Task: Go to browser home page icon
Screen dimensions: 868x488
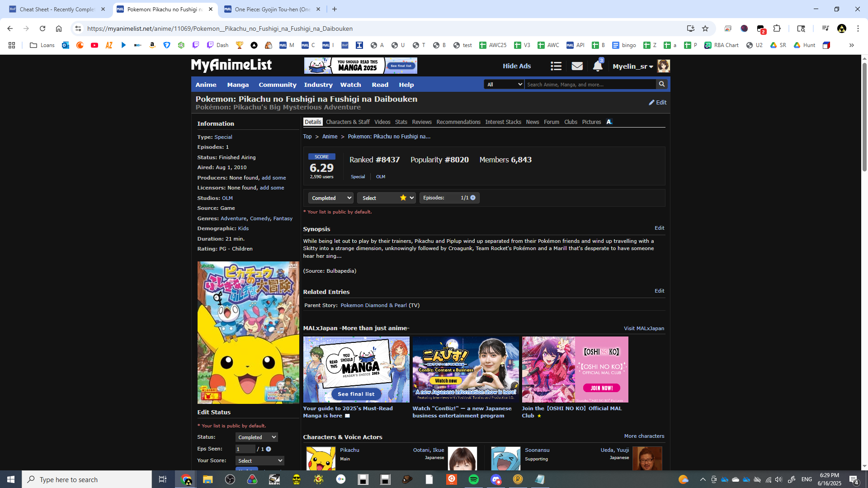Action: (x=59, y=28)
